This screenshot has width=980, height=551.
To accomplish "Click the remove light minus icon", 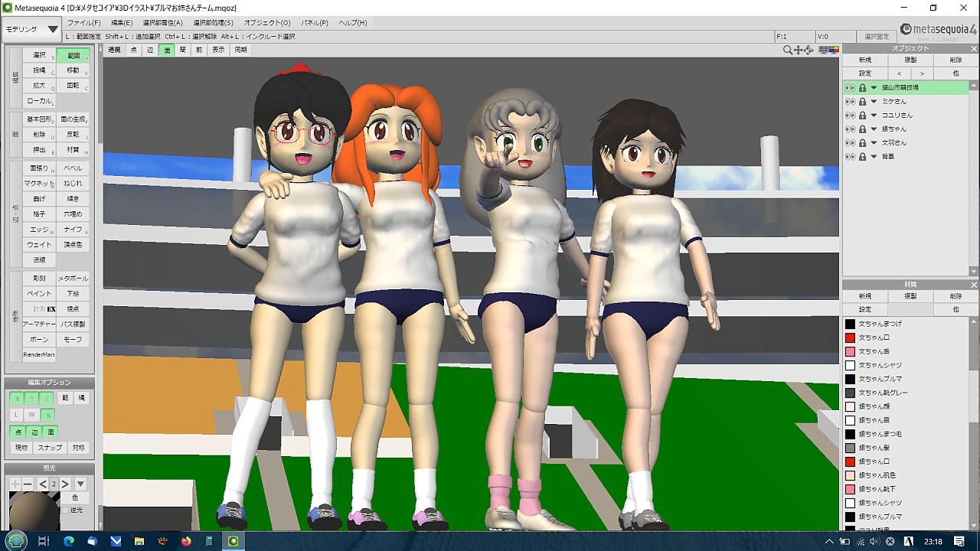I will coord(28,484).
